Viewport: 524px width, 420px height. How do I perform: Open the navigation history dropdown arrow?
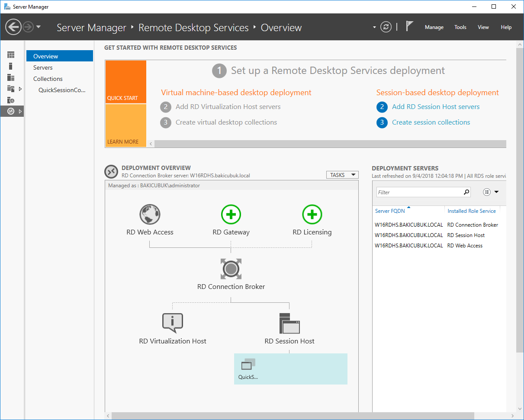click(x=39, y=27)
